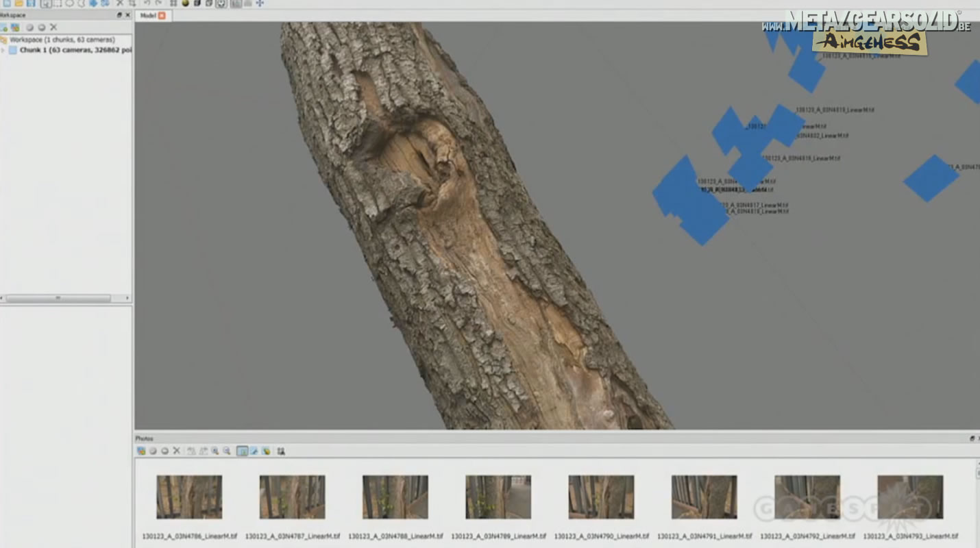Screen dimensions: 980x548
Task: Float the Photos panel
Action: point(972,438)
